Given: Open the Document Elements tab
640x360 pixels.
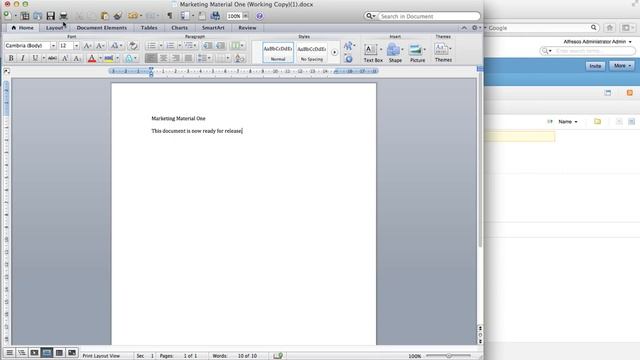Looking at the screenshot, I should tap(102, 28).
